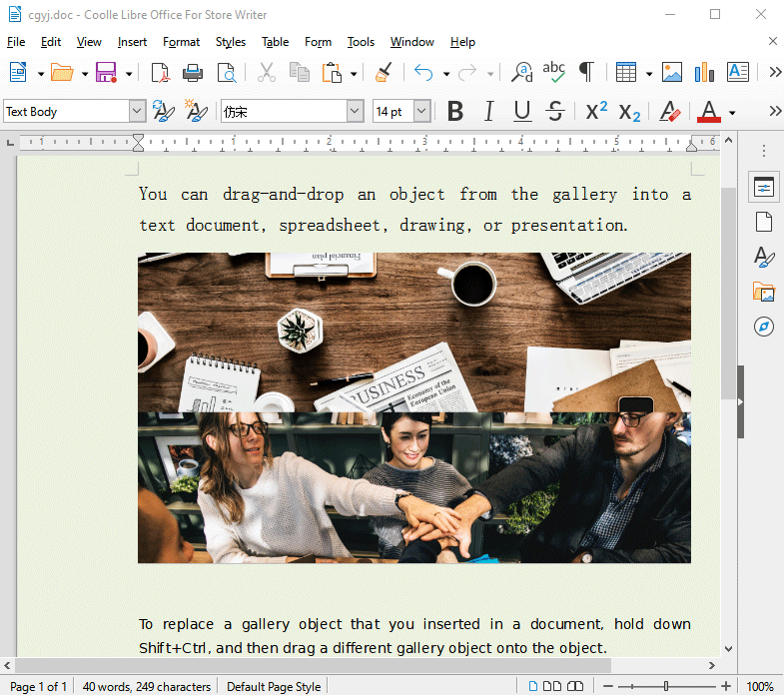The height and width of the screenshot is (695, 784).
Task: Toggle Italic text formatting
Action: pyautogui.click(x=488, y=112)
